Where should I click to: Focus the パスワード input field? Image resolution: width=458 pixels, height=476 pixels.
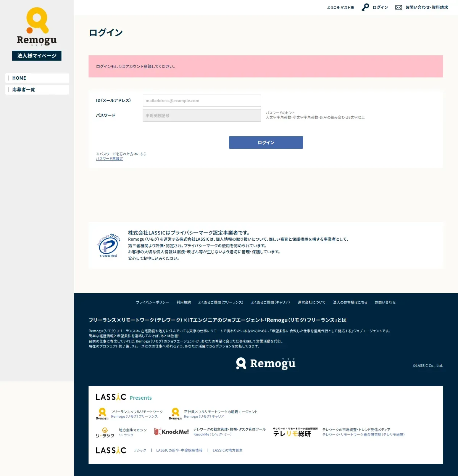click(202, 116)
